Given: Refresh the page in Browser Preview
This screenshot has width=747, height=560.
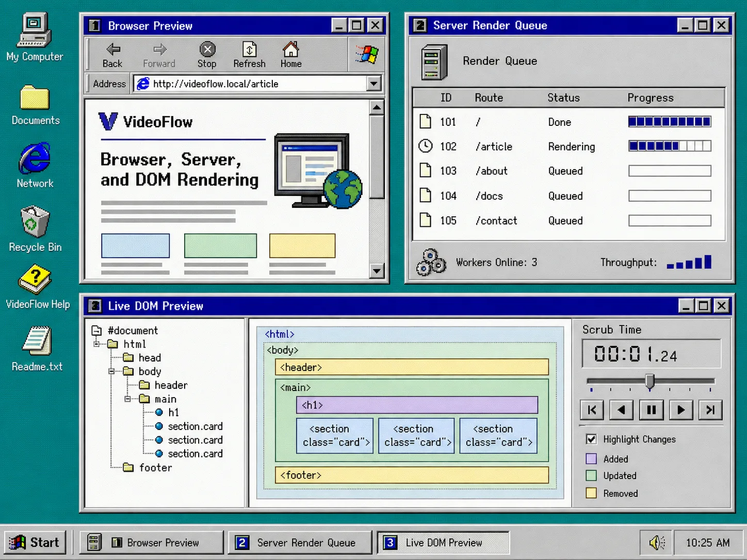Looking at the screenshot, I should pos(249,55).
